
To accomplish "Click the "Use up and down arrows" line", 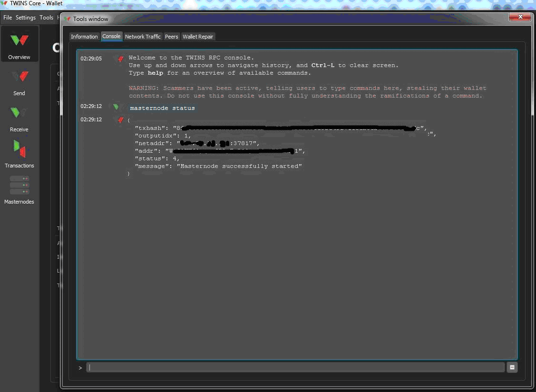I will [263, 65].
